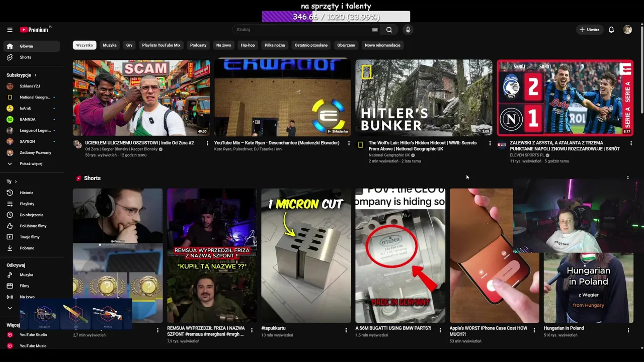Select the Podcasty filter chip

click(198, 45)
